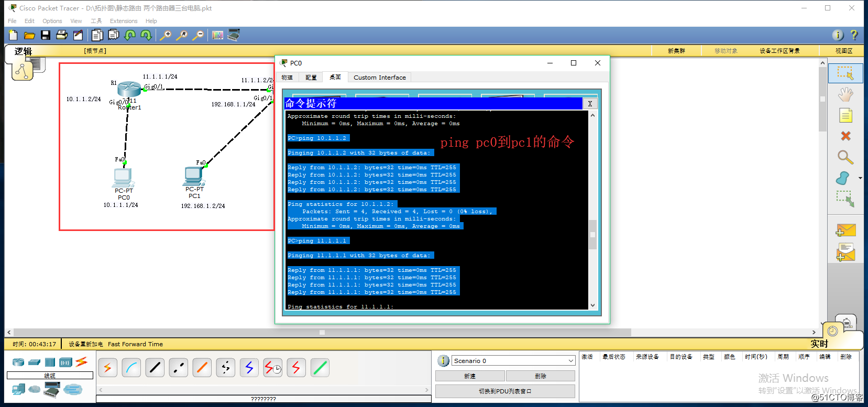Reset zoom with the R magnifier icon
This screenshot has width=868, height=407.
pyautogui.click(x=182, y=35)
